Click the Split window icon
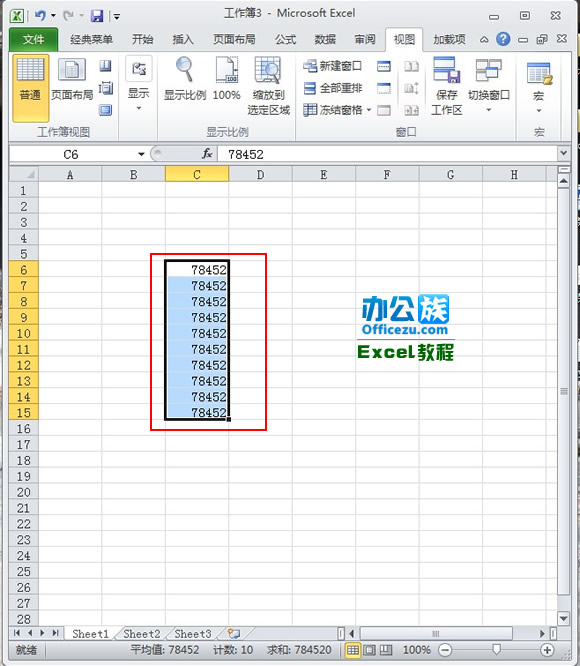This screenshot has height=666, width=580. coord(384,66)
